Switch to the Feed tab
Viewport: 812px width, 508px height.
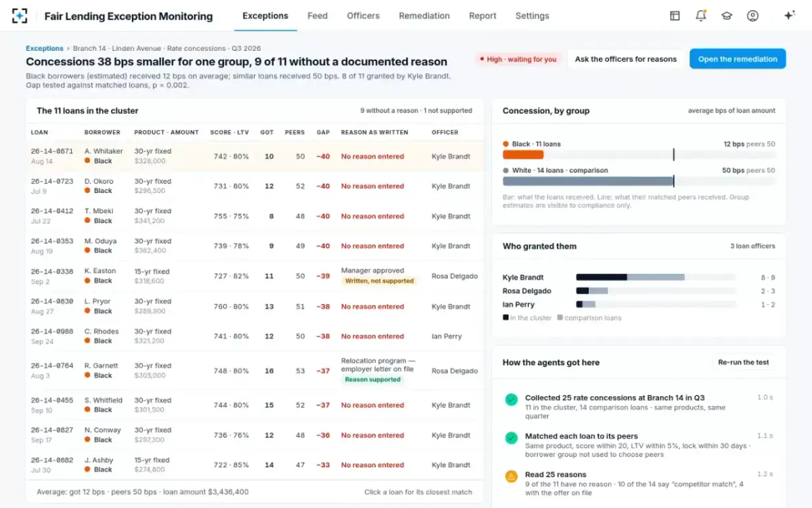[x=317, y=16]
